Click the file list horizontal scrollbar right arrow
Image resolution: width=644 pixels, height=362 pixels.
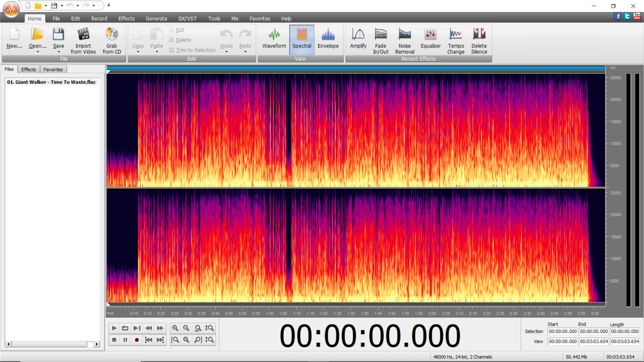97,344
